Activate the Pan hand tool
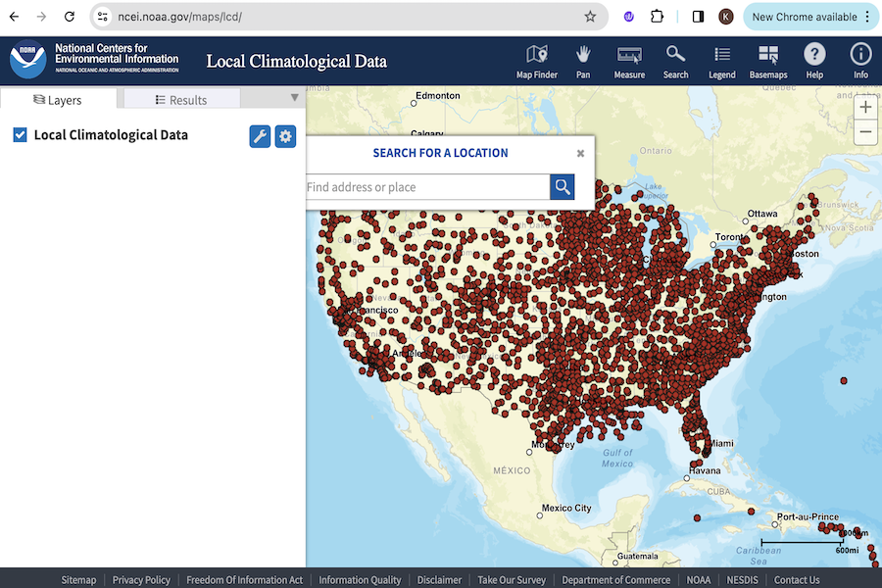The width and height of the screenshot is (882, 588). click(x=583, y=62)
